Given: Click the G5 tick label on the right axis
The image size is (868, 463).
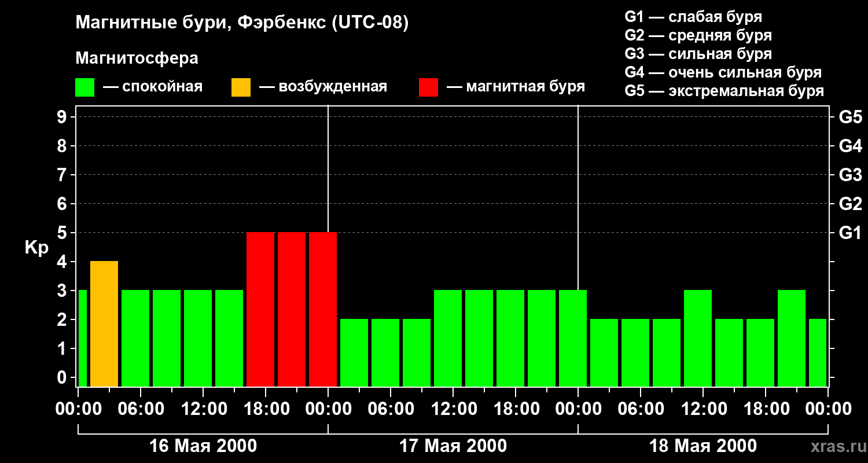Looking at the screenshot, I should point(851,117).
